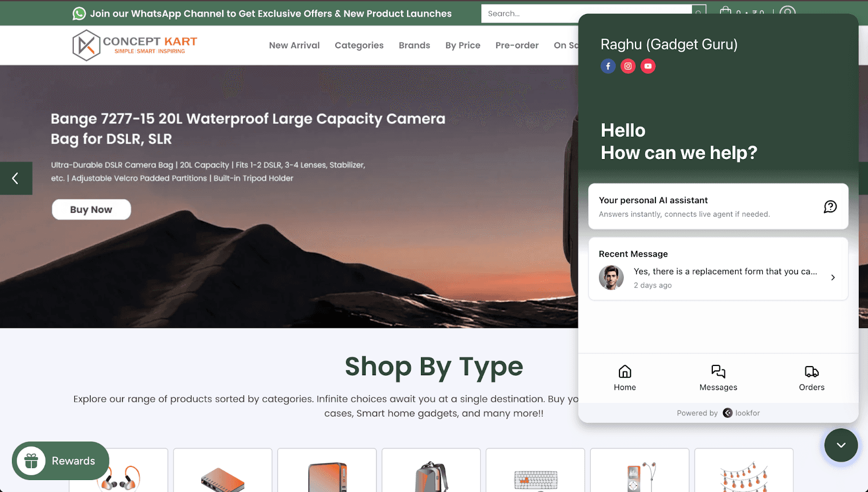Select the backpack category thumbnail
This screenshot has height=492, width=868.
point(431,470)
